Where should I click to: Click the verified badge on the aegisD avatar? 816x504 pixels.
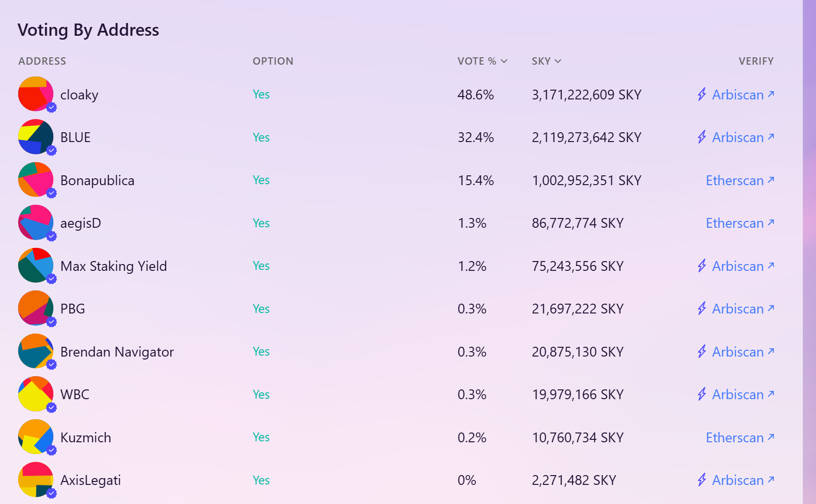pyautogui.click(x=51, y=236)
